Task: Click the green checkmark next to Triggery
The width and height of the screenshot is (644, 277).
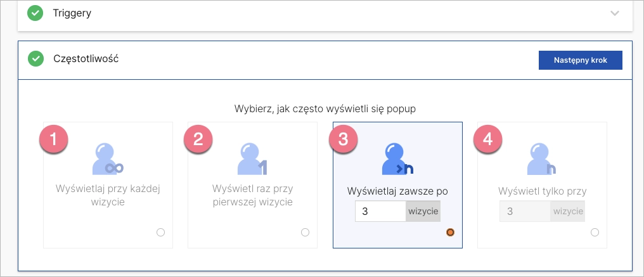Action: point(35,13)
